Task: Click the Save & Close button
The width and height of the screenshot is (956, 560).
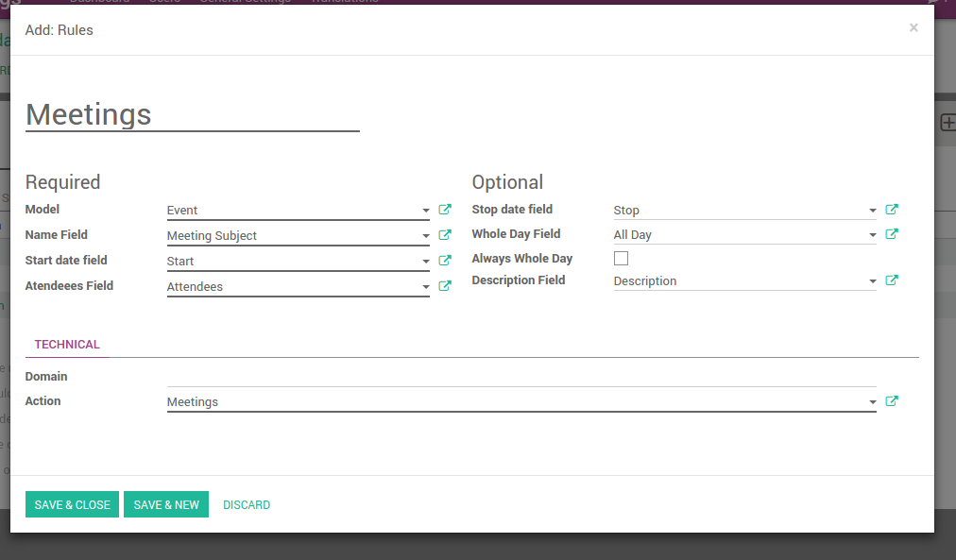Action: [73, 505]
